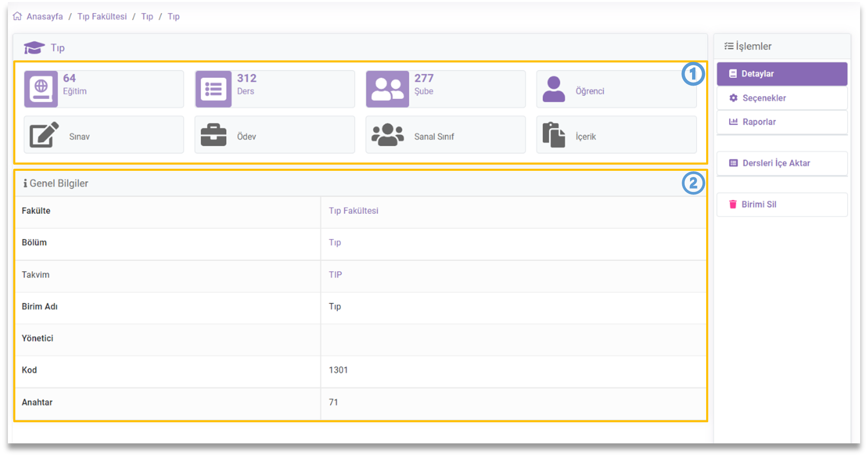Image resolution: width=868 pixels, height=457 pixels.
Task: Click the home icon in the breadcrumb
Action: (x=17, y=16)
